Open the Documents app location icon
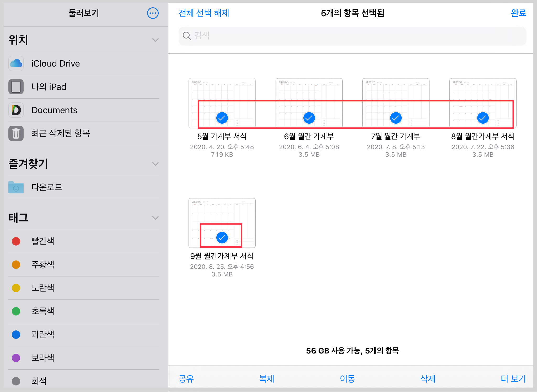The image size is (537, 392). pos(16,110)
